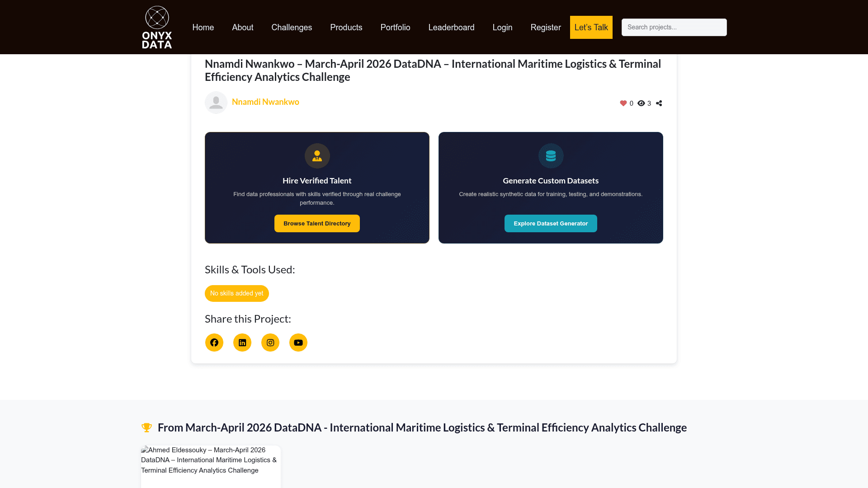
Task: Open the Products menu item
Action: tap(346, 27)
